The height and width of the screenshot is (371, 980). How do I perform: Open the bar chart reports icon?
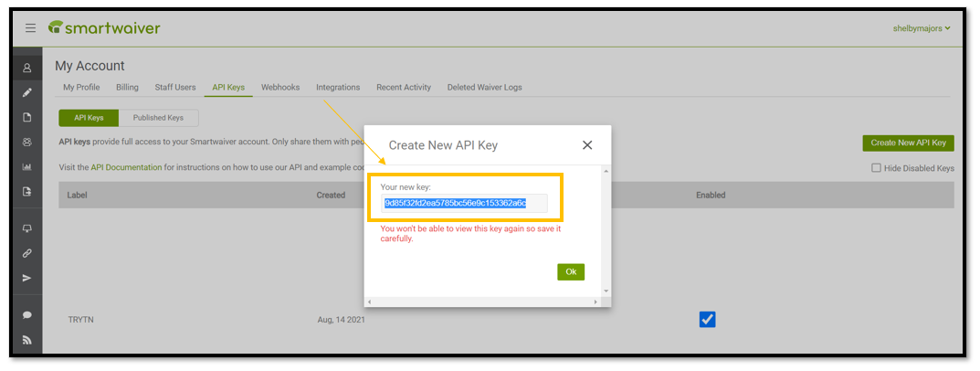click(26, 167)
